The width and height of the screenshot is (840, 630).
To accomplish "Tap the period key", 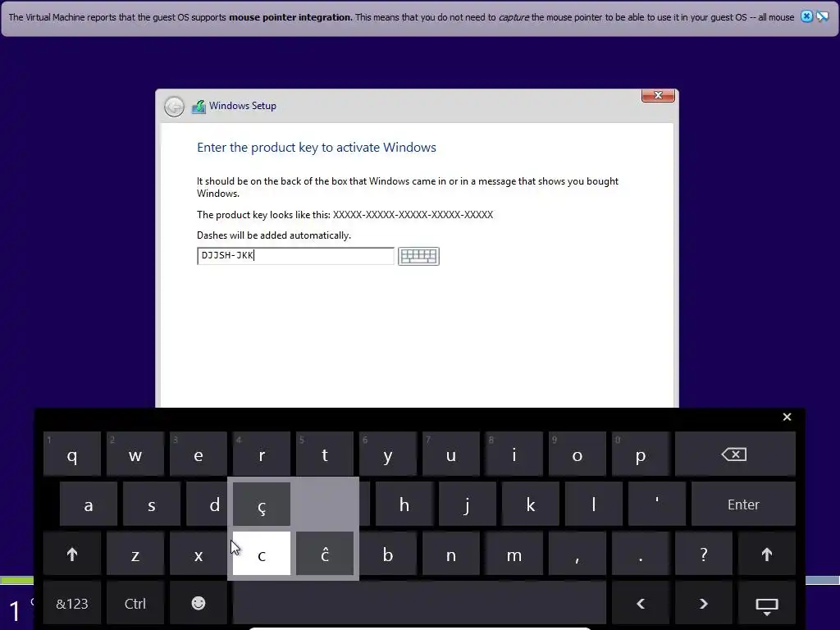I will pos(641,554).
